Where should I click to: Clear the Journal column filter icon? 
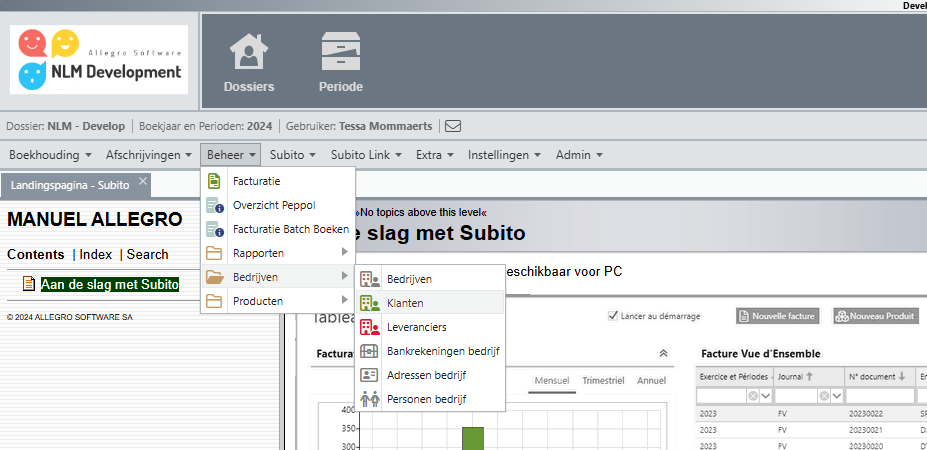click(824, 396)
